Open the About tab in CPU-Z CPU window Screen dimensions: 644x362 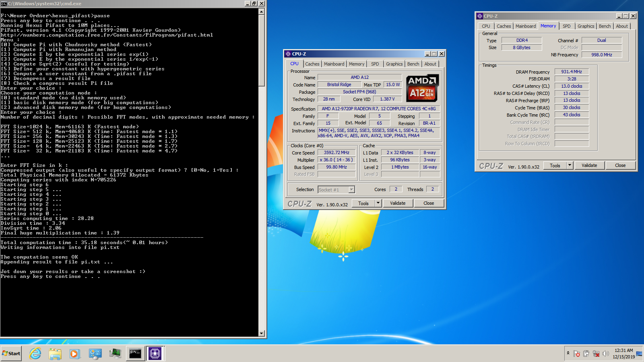pyautogui.click(x=430, y=64)
